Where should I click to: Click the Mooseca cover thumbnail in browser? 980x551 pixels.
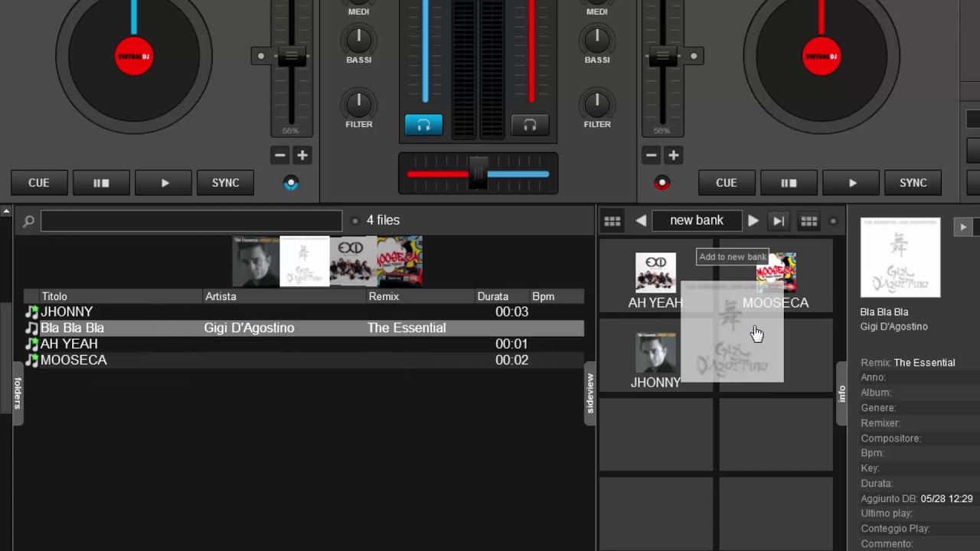tap(399, 262)
